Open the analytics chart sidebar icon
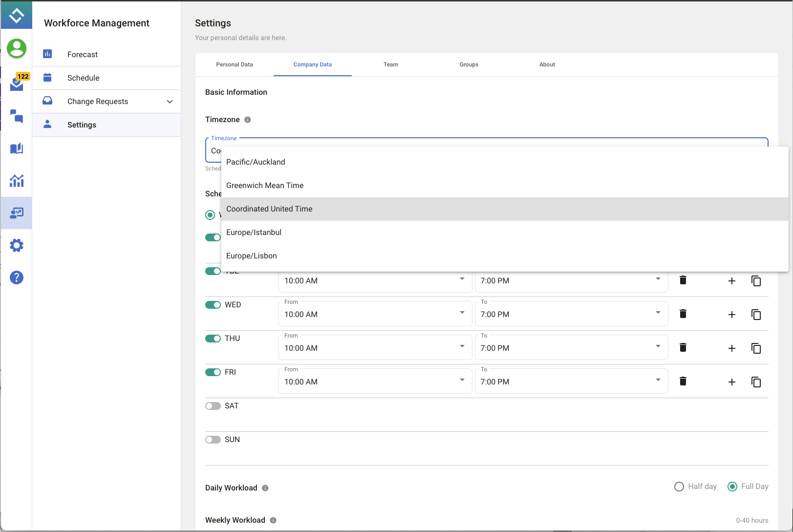The image size is (793, 532). tap(17, 181)
